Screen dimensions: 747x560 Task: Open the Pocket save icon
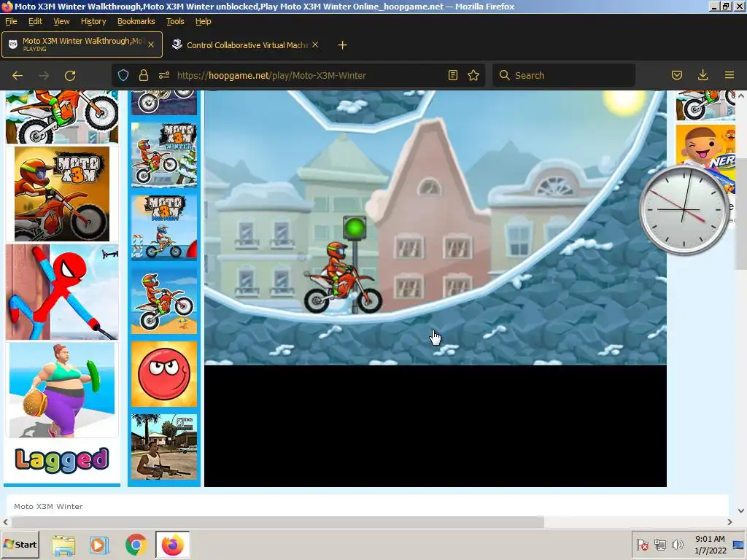click(x=677, y=75)
